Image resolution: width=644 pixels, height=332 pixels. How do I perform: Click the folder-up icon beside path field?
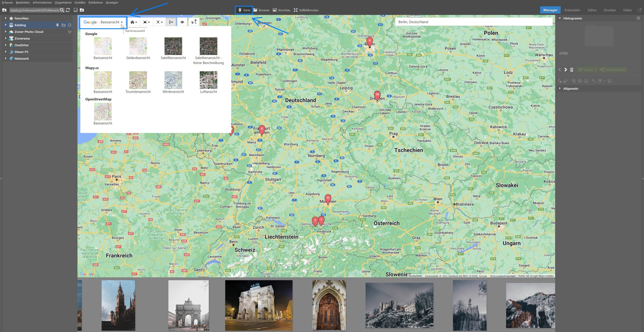click(x=4, y=10)
